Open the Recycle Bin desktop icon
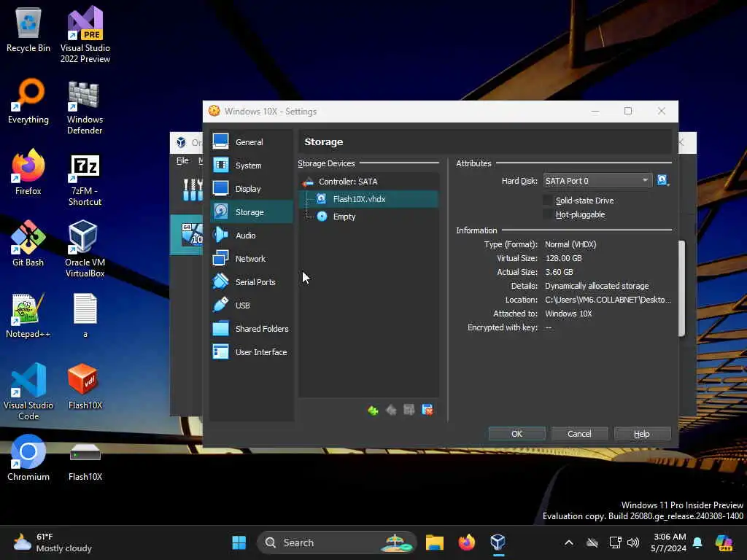This screenshot has height=560, width=747. 28,30
